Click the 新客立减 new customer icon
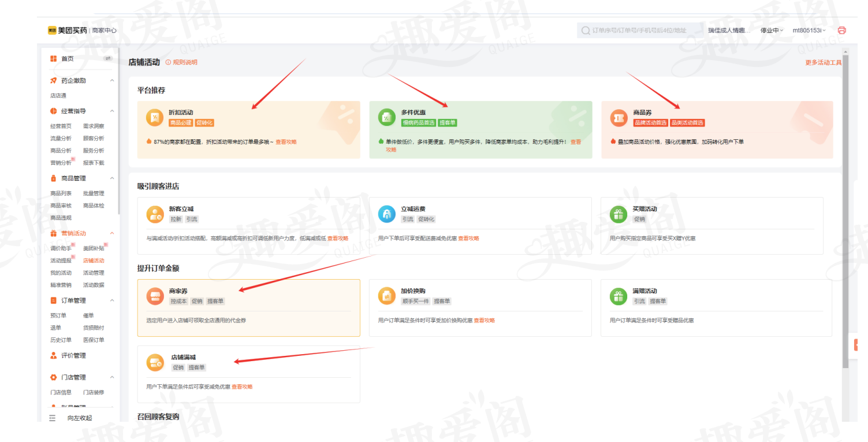 point(155,214)
